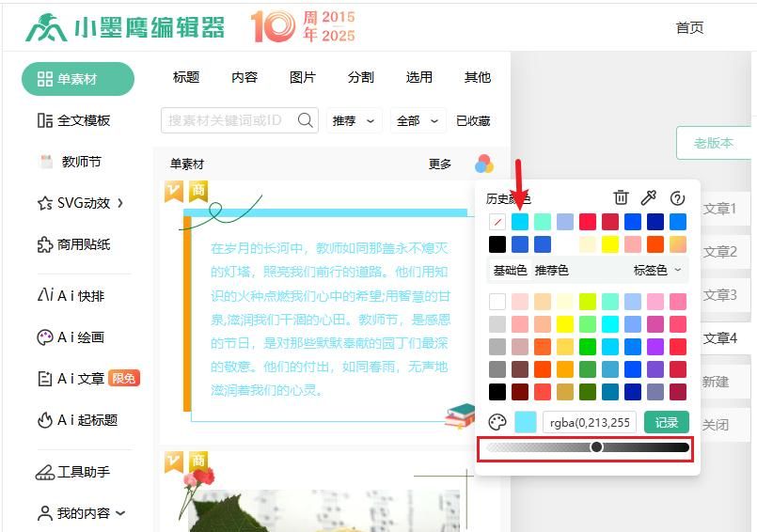
Task: Click 更多 in the 单素材 header
Action: coord(440,164)
